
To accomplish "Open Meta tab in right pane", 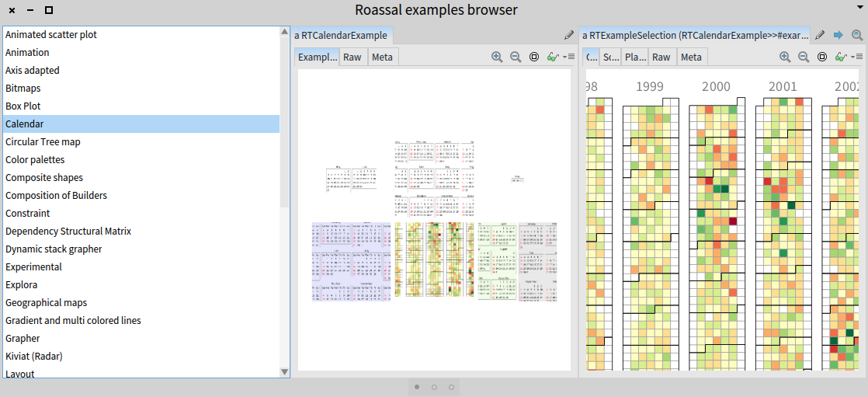I will tap(691, 57).
